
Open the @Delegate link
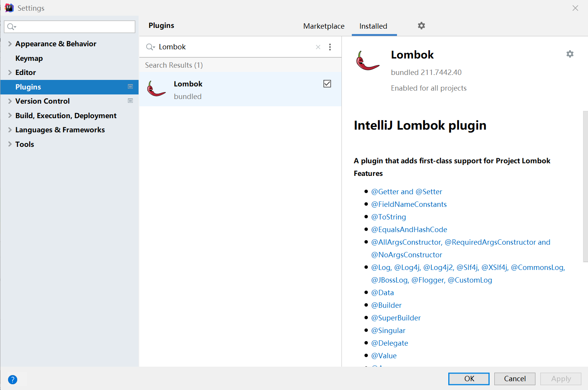click(390, 343)
